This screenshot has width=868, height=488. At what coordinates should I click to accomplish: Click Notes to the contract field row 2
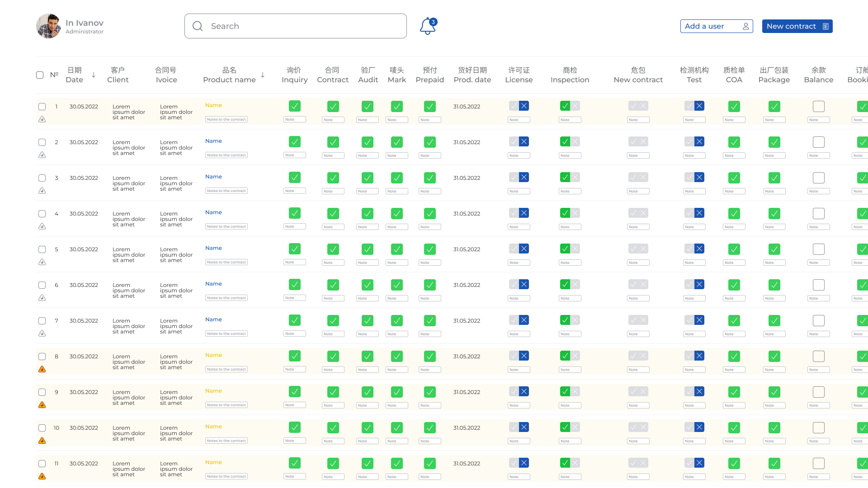click(x=226, y=155)
